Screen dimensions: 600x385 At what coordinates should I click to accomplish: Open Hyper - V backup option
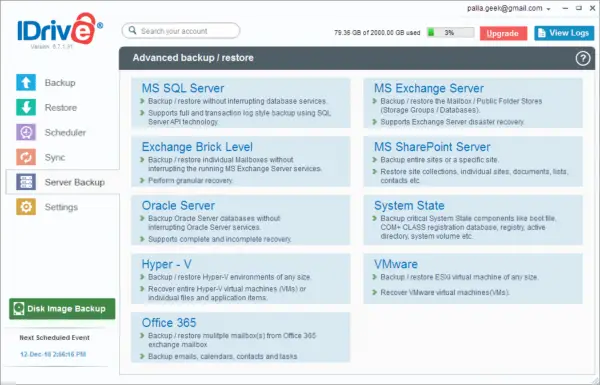(x=241, y=279)
